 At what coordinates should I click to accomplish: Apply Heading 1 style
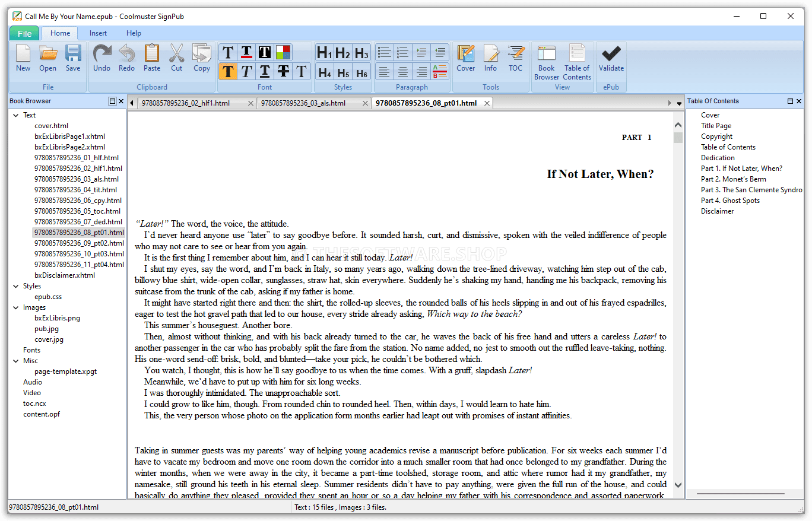[325, 53]
